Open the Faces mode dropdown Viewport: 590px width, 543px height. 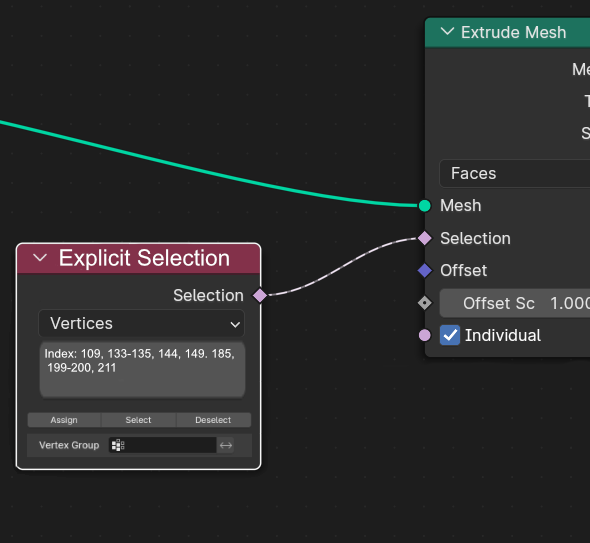click(514, 173)
